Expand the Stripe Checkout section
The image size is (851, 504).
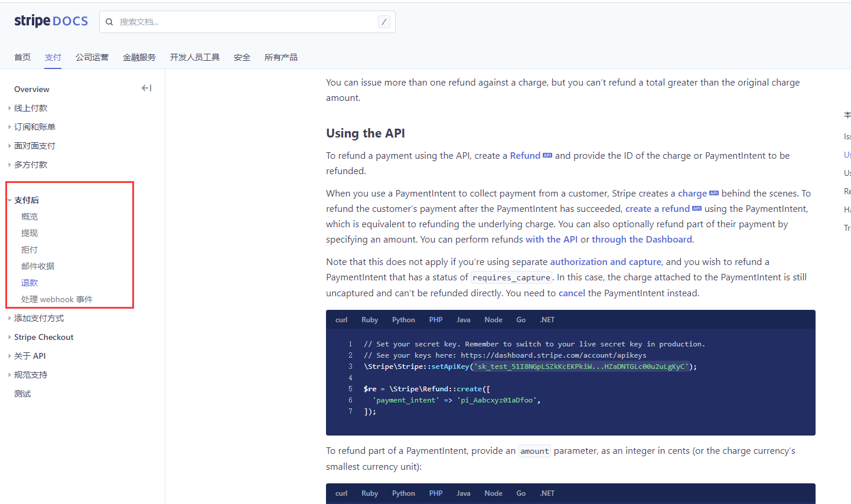[x=44, y=337]
